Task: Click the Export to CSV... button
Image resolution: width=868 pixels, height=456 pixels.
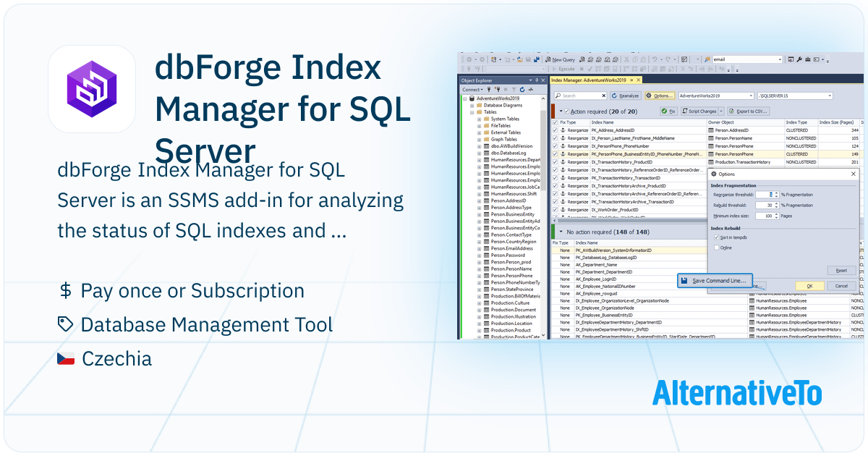Action: [749, 111]
